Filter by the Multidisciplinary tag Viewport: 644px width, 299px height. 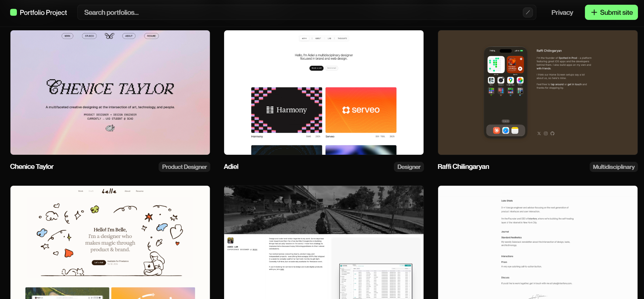pos(614,167)
